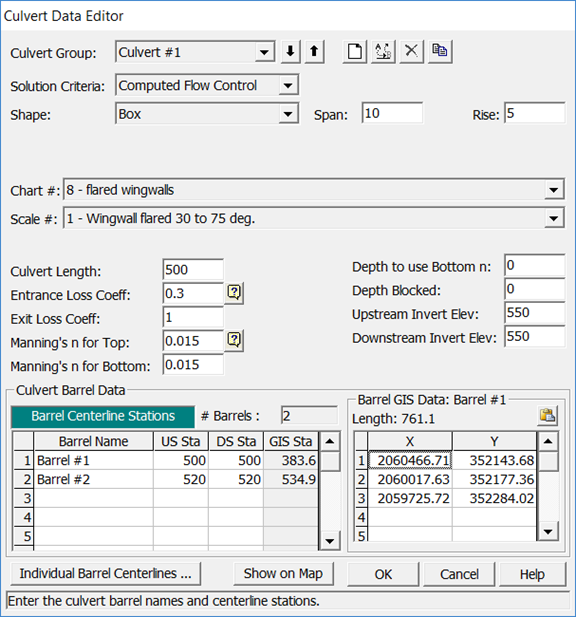Click the Show on Map button
Screen dimensions: 576x617
(x=283, y=574)
